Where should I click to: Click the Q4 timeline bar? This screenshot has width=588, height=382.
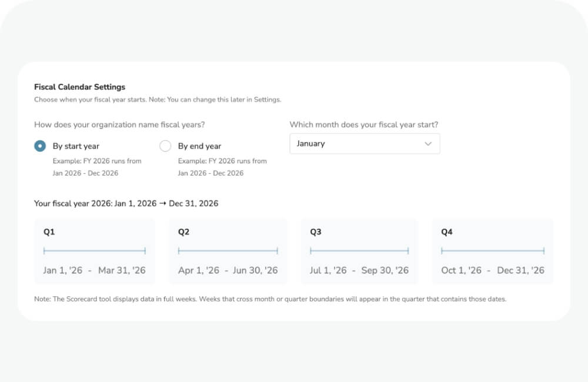click(493, 250)
